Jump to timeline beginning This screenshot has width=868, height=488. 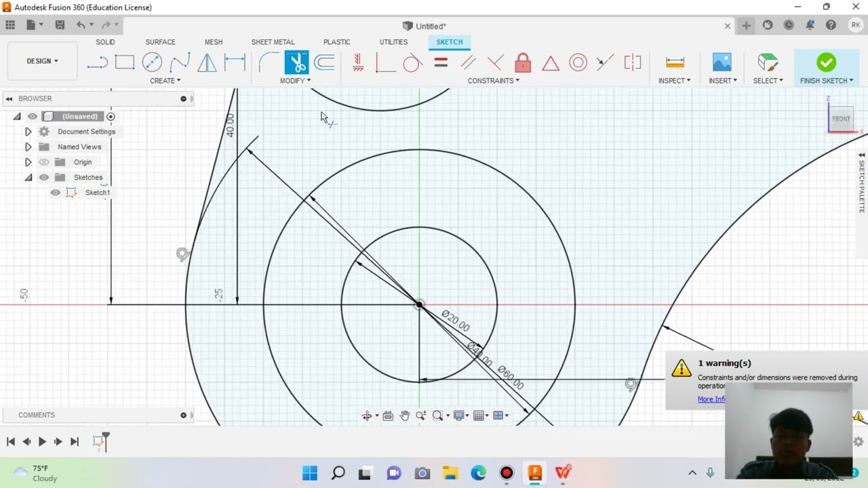click(10, 441)
